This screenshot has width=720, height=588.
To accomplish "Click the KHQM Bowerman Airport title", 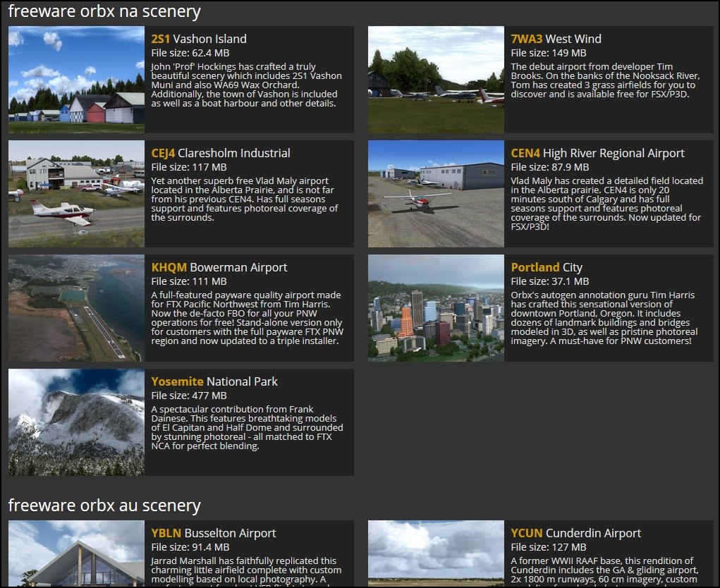I will pos(219,268).
